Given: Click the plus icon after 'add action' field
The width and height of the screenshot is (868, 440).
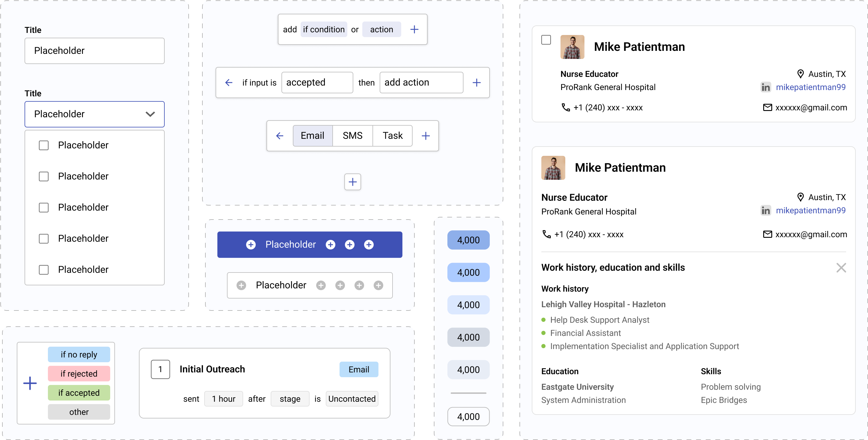Looking at the screenshot, I should pyautogui.click(x=476, y=83).
